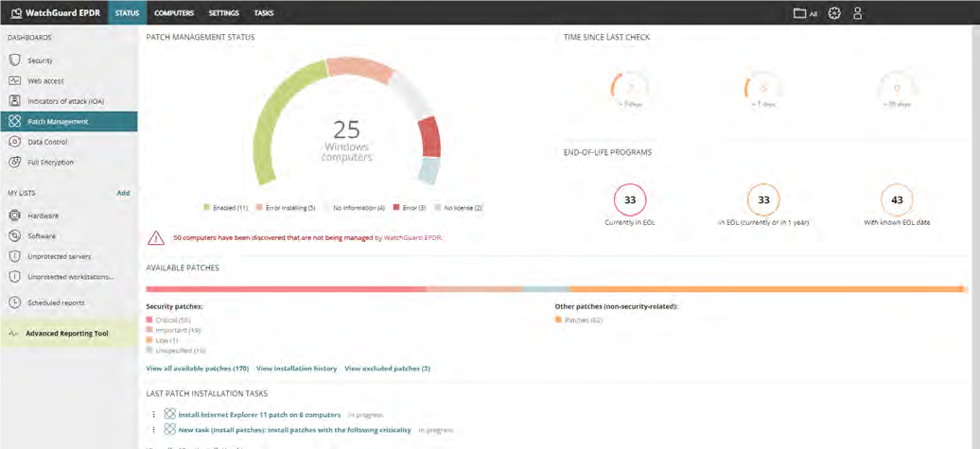Click the Advanced Reporting Tool icon
Image resolution: width=980 pixels, height=449 pixels.
[x=14, y=334]
